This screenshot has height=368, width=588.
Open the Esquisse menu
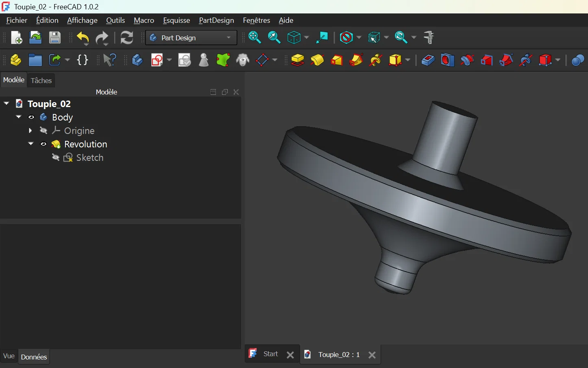point(176,20)
